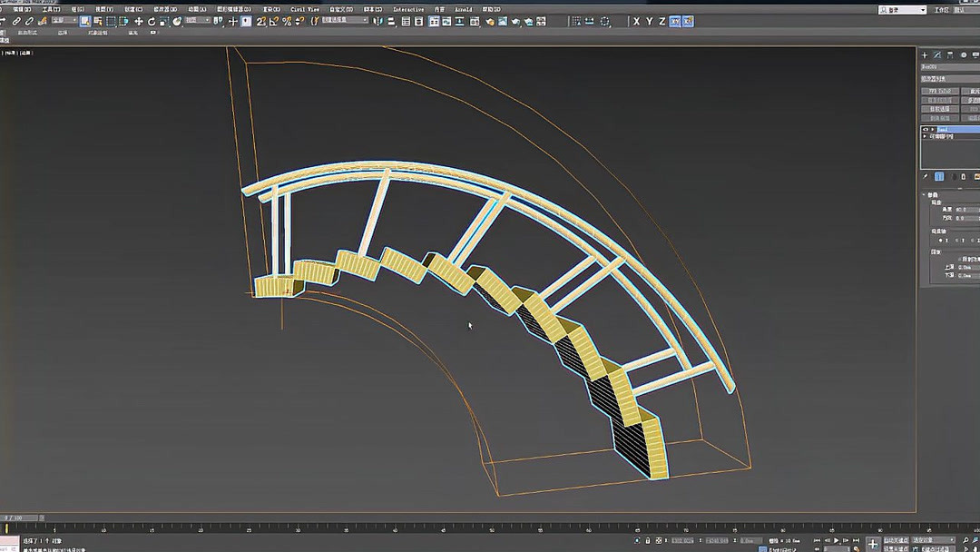Select the Y bend axis radio button
This screenshot has height=552, width=980.
[955, 240]
